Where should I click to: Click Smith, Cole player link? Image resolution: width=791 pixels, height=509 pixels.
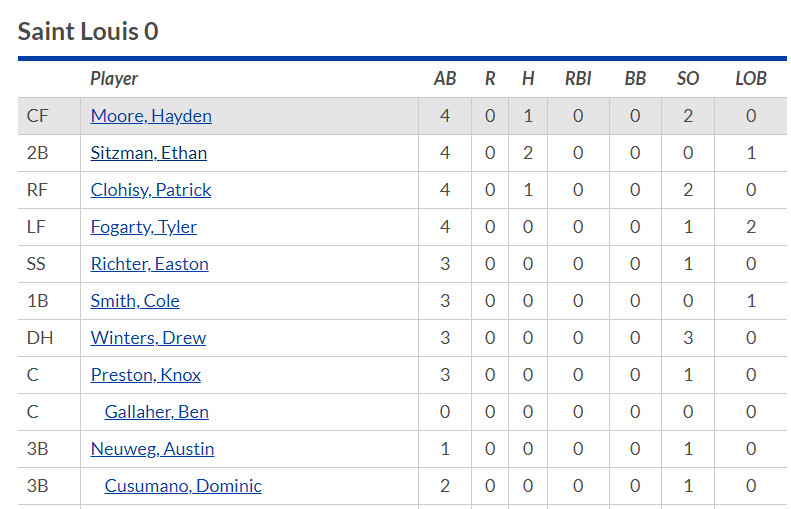click(135, 301)
